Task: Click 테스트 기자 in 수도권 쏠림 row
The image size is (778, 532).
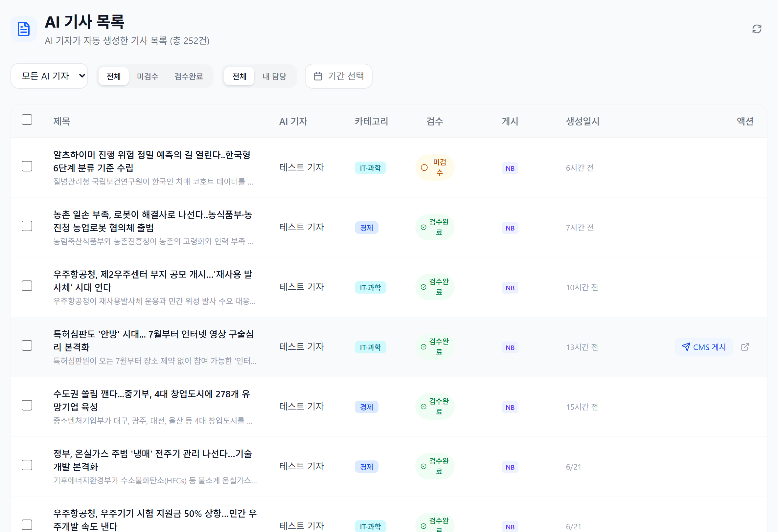Action: tap(302, 406)
